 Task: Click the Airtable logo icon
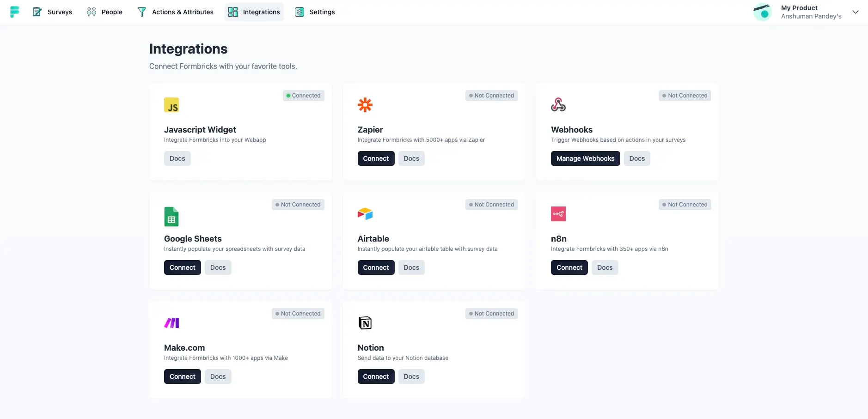point(365,214)
